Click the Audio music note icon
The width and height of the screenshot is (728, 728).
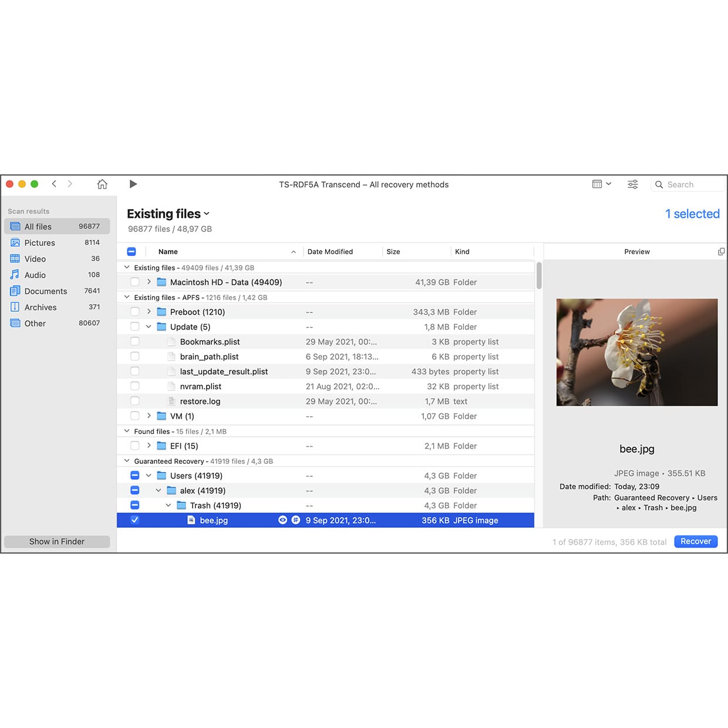pos(15,275)
